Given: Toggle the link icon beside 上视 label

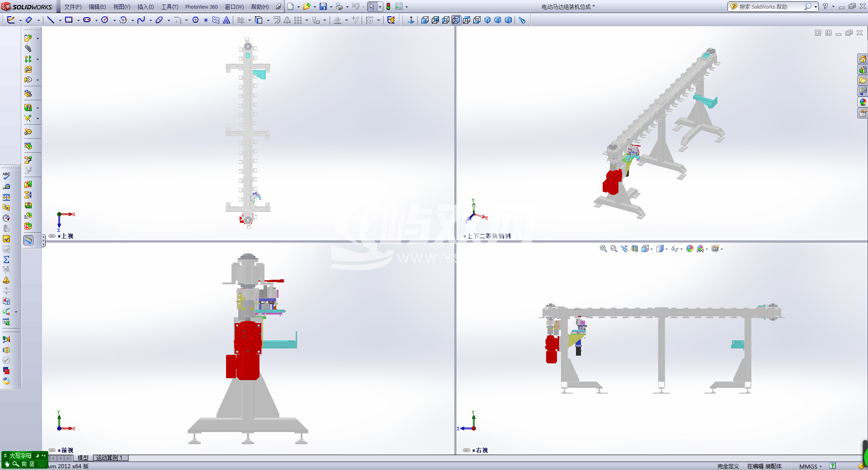Looking at the screenshot, I should 52,236.
